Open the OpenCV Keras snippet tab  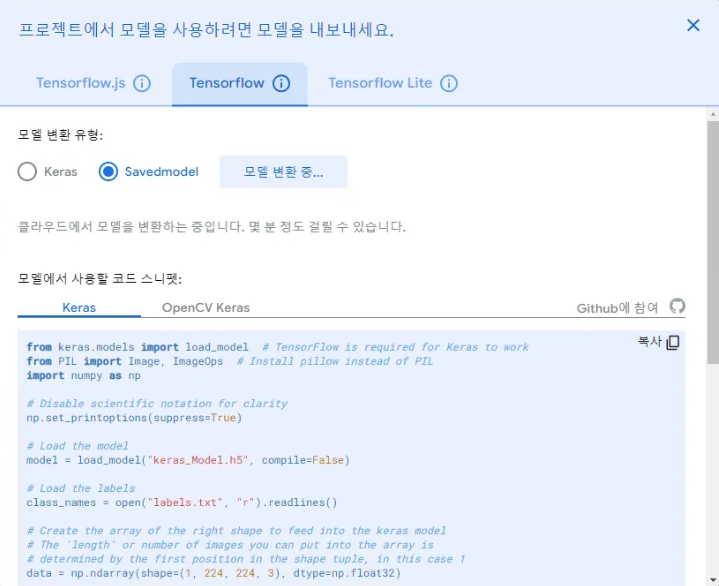pos(205,308)
